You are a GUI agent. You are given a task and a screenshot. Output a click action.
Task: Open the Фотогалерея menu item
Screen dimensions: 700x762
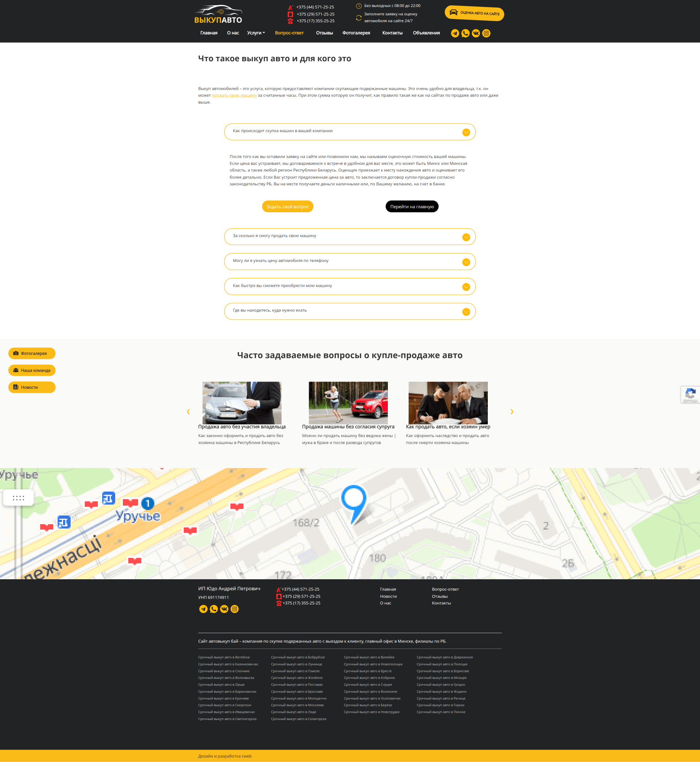coord(356,33)
